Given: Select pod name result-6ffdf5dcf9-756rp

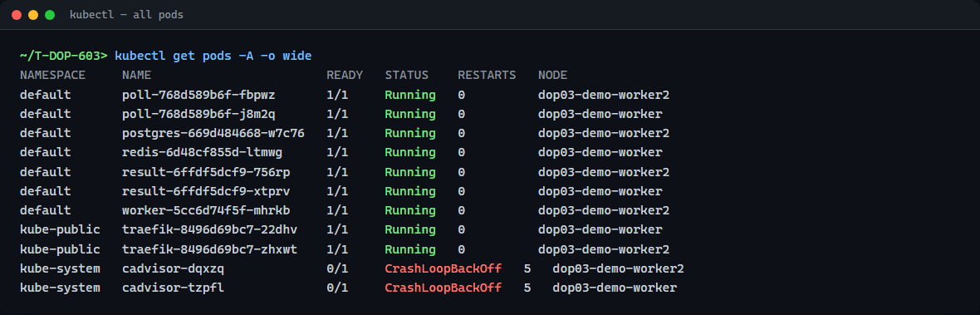Looking at the screenshot, I should [x=206, y=172].
